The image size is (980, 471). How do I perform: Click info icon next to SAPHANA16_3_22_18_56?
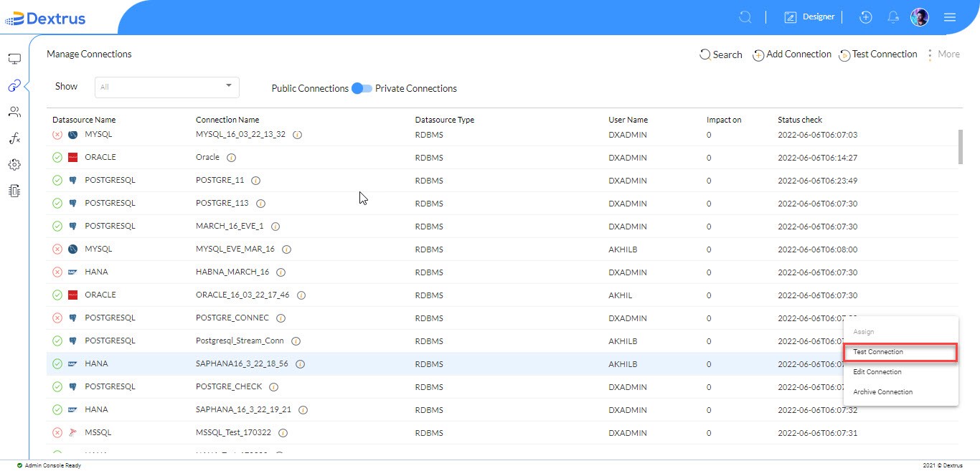pyautogui.click(x=300, y=364)
